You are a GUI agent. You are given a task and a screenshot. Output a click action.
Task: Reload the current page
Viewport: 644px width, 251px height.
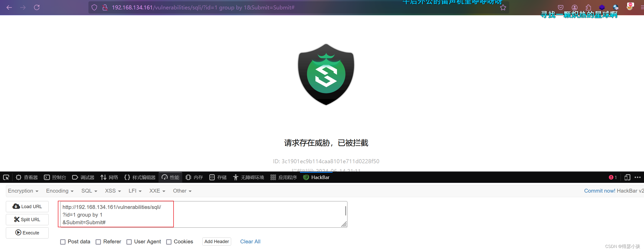37,7
